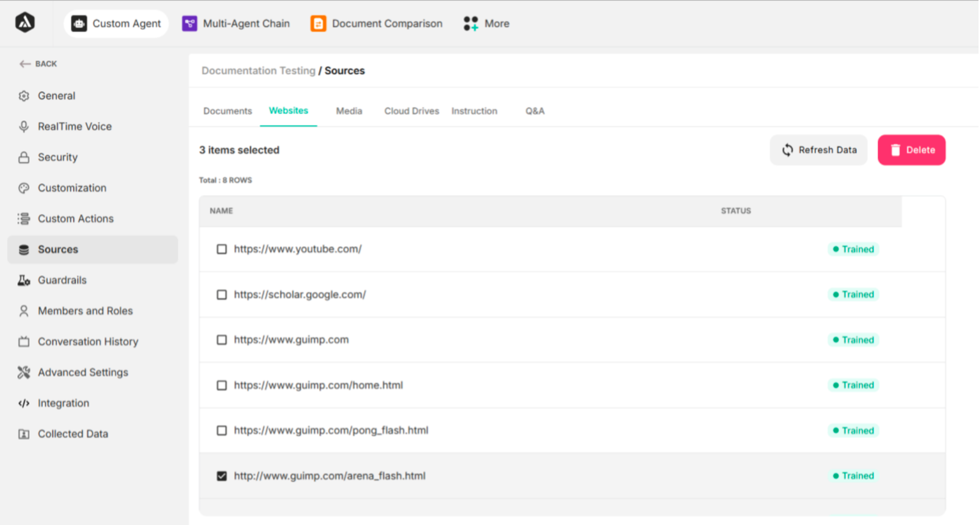
Task: Check the youtube.com website checkbox
Action: tap(221, 249)
